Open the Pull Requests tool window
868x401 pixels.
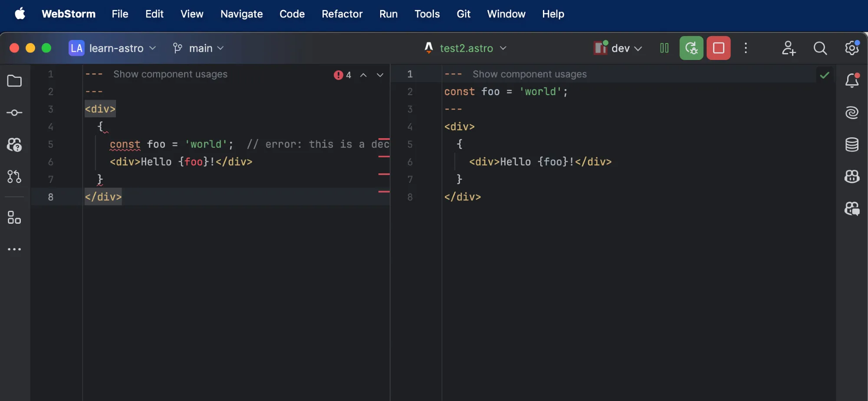point(14,176)
